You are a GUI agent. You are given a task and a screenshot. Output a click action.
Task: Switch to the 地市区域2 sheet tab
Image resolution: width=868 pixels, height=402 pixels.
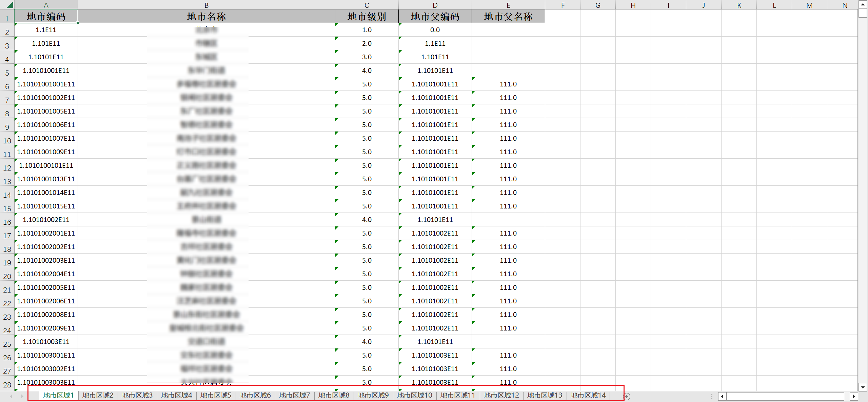click(x=98, y=395)
